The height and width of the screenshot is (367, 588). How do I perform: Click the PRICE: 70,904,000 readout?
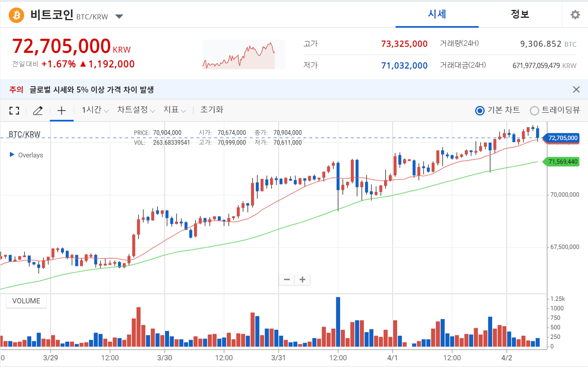tap(158, 133)
